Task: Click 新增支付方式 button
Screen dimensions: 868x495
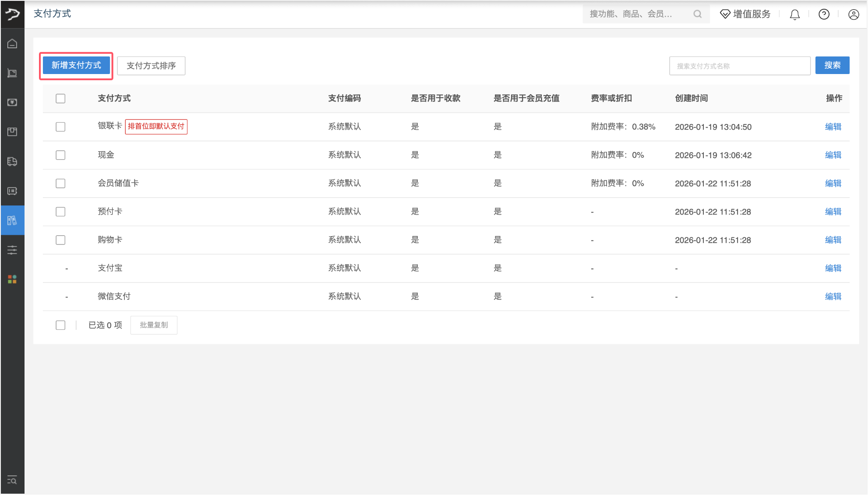Action: coord(76,66)
